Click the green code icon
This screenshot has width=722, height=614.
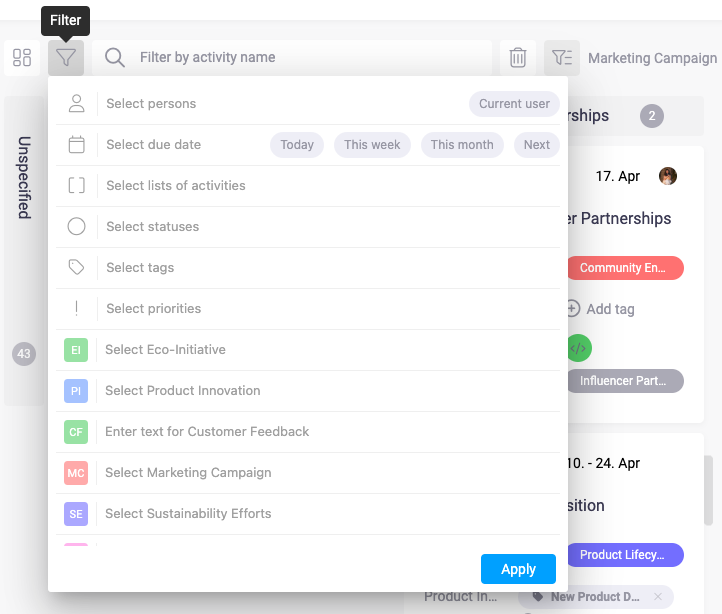point(578,348)
